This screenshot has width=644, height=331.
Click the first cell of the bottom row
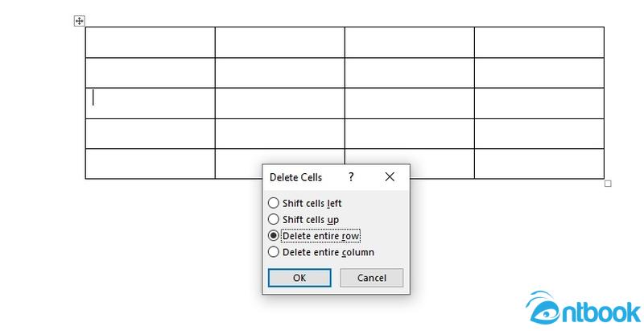tap(151, 163)
